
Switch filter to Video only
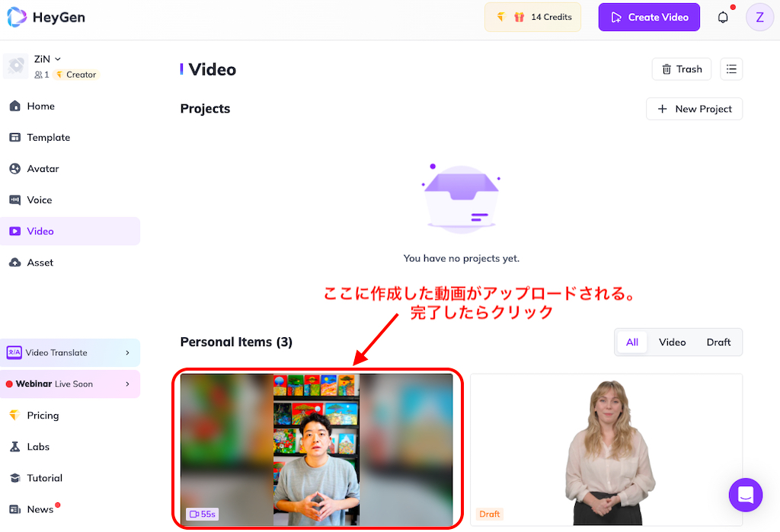pyautogui.click(x=672, y=342)
